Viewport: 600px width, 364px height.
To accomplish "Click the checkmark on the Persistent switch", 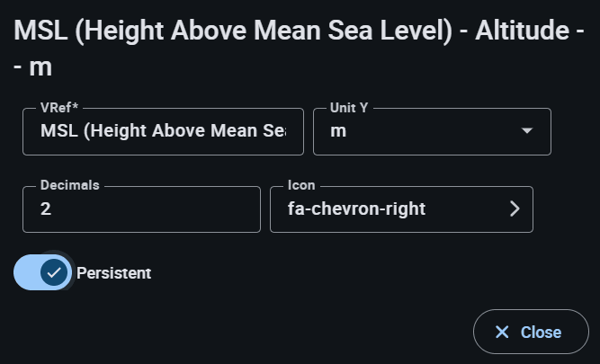I will 55,272.
